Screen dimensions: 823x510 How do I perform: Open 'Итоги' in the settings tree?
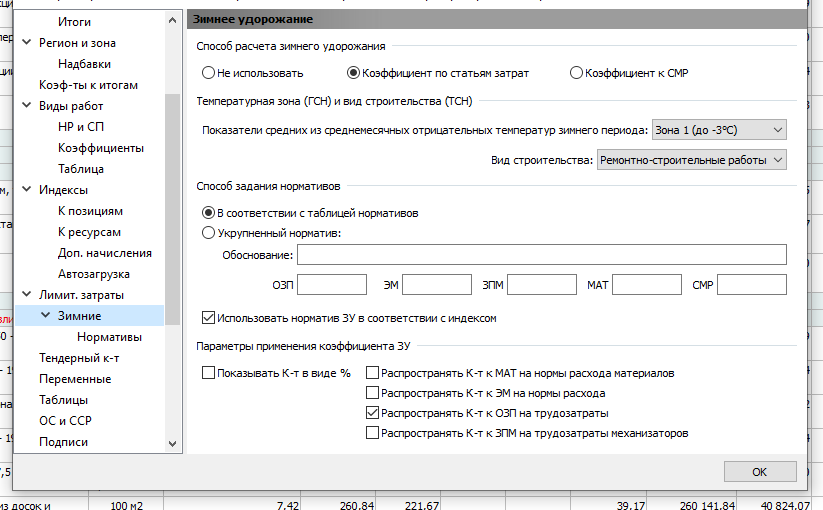[x=74, y=22]
